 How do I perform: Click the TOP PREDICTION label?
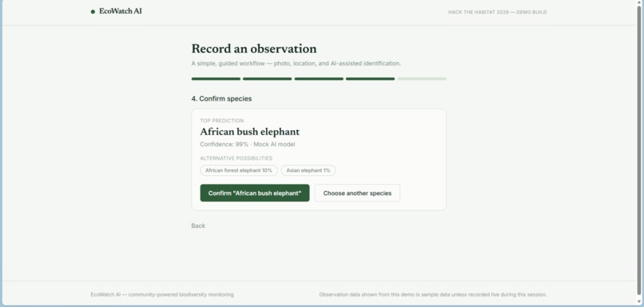point(222,121)
